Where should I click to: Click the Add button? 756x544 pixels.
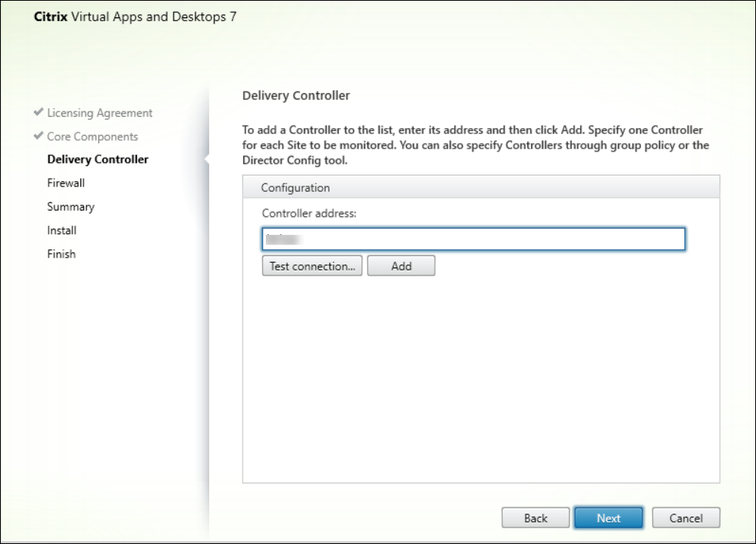[401, 266]
